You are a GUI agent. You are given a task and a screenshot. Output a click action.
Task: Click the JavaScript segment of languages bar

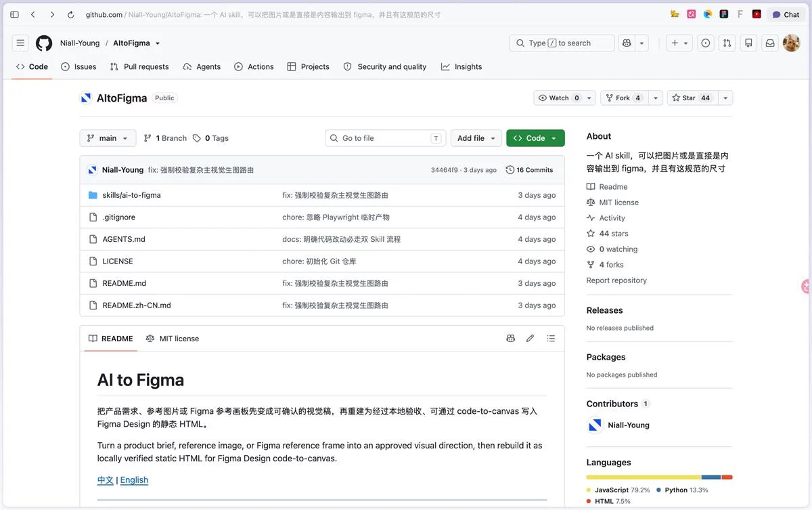pyautogui.click(x=644, y=477)
